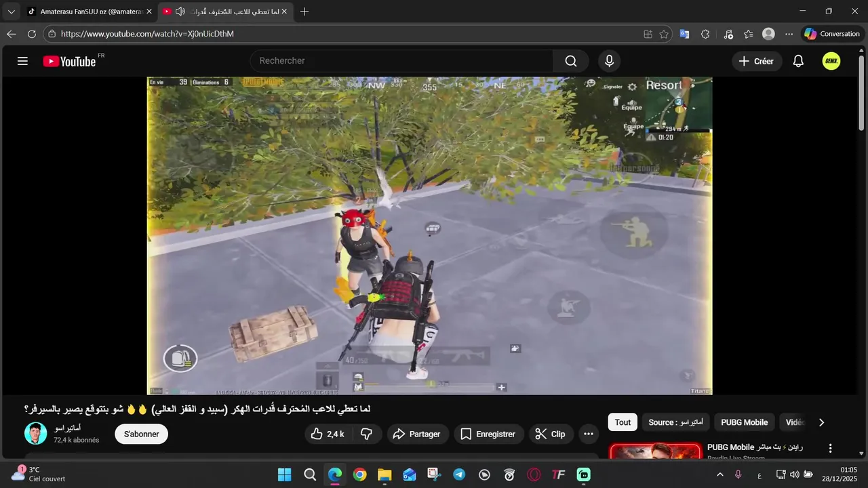Switch input language indicator in tray

(x=759, y=474)
